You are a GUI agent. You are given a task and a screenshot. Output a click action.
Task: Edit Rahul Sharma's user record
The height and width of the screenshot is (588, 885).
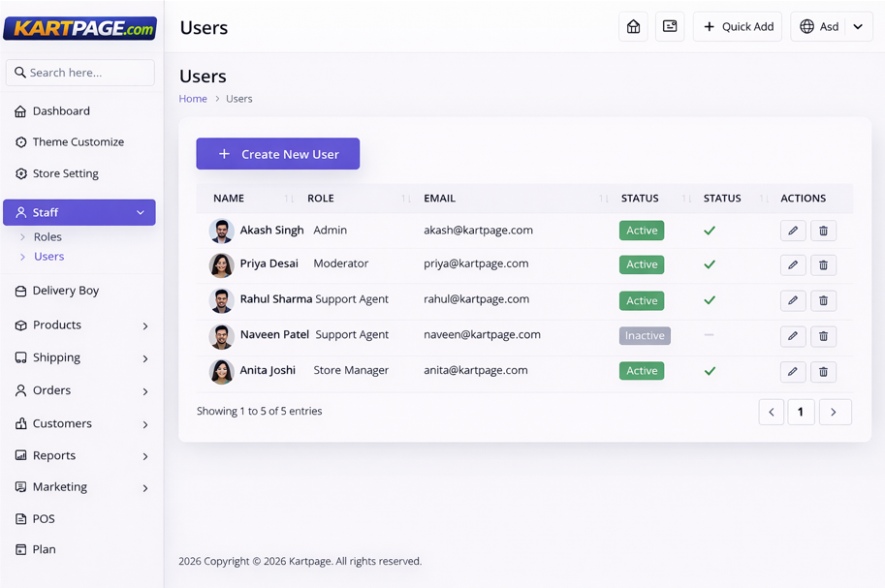(792, 300)
